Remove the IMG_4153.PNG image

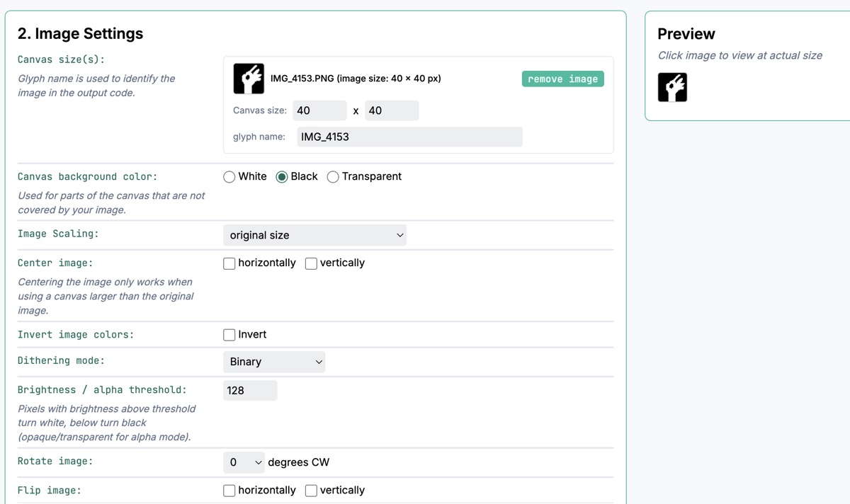tap(563, 79)
